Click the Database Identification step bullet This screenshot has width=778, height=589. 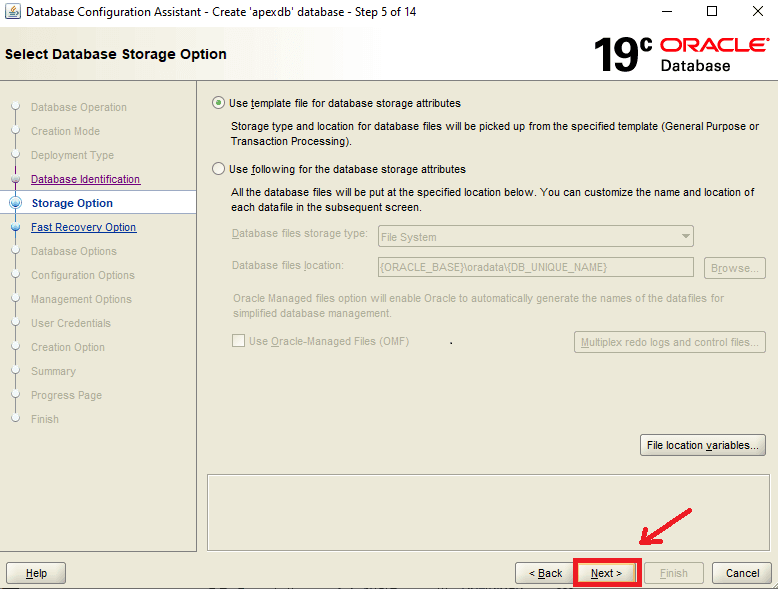point(15,179)
